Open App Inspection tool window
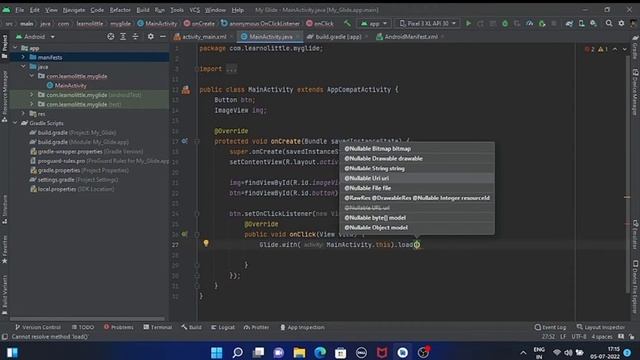640x360 pixels. 302,327
